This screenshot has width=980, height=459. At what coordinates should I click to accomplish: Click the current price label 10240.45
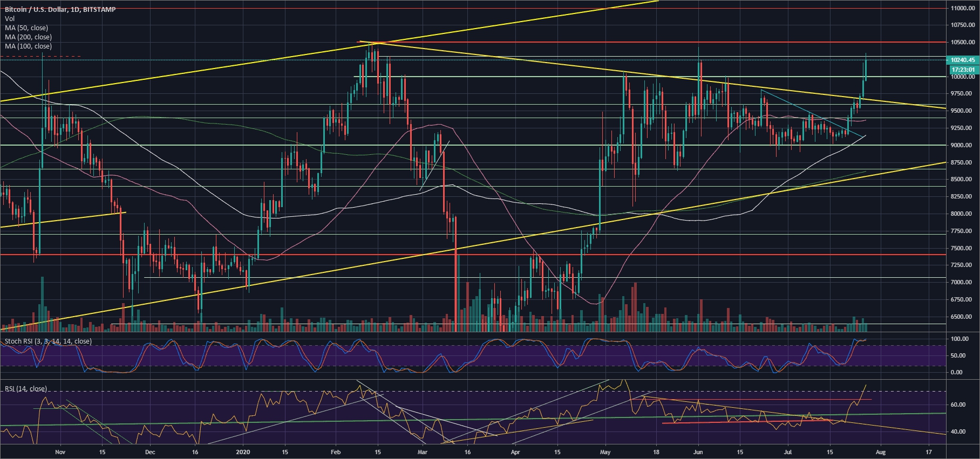963,60
